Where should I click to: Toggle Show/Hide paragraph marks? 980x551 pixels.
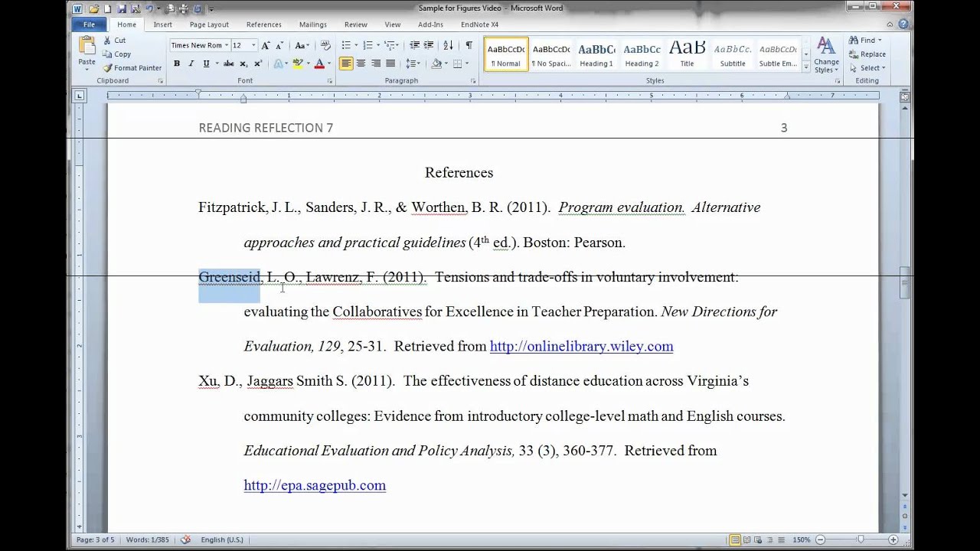pos(469,45)
